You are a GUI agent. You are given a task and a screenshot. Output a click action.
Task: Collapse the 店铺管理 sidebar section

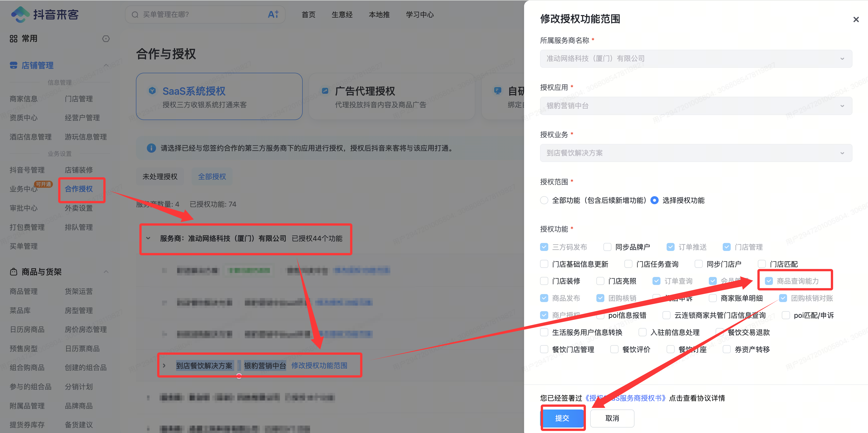point(106,65)
